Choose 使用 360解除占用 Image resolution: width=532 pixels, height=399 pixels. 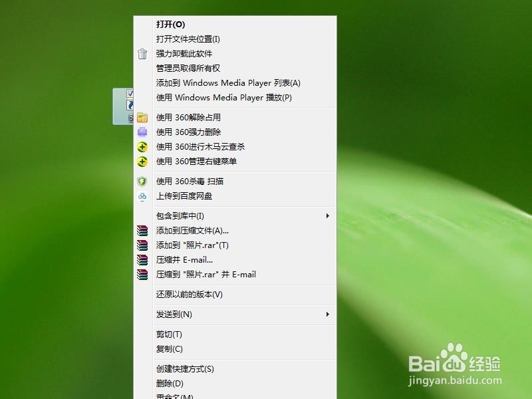pos(235,118)
